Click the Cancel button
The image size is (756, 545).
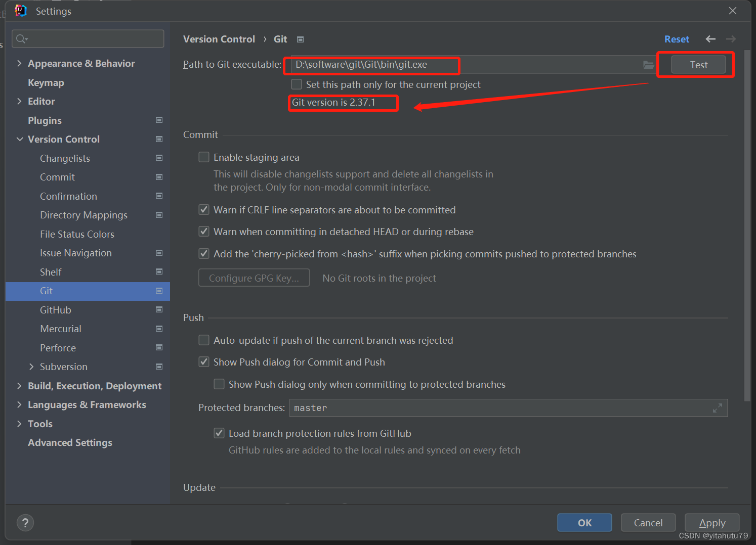tap(648, 523)
